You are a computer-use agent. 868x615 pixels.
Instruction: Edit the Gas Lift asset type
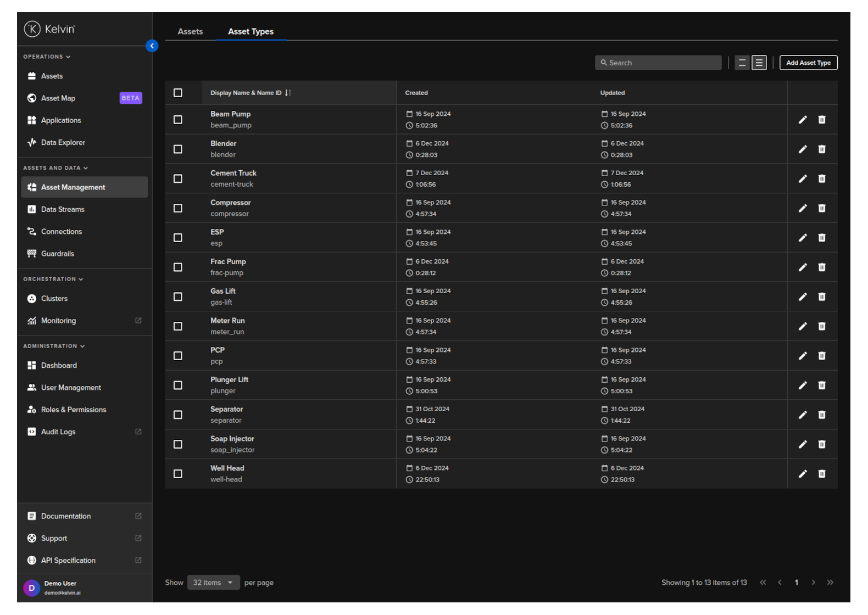[x=803, y=297]
